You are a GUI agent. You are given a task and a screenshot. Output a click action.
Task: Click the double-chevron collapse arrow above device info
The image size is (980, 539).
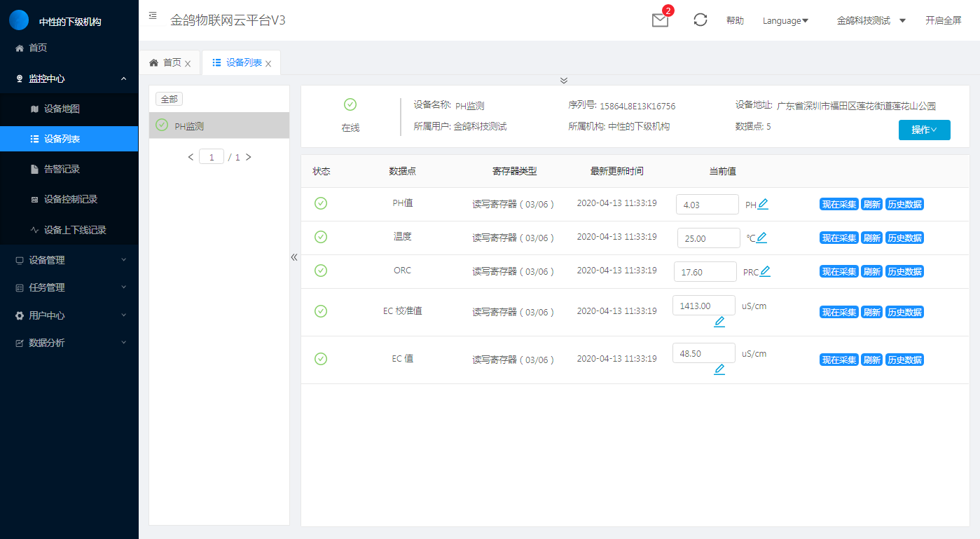[563, 80]
